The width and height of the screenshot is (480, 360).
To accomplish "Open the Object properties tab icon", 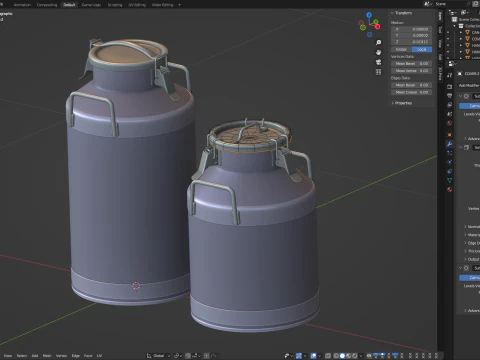I will (x=449, y=135).
